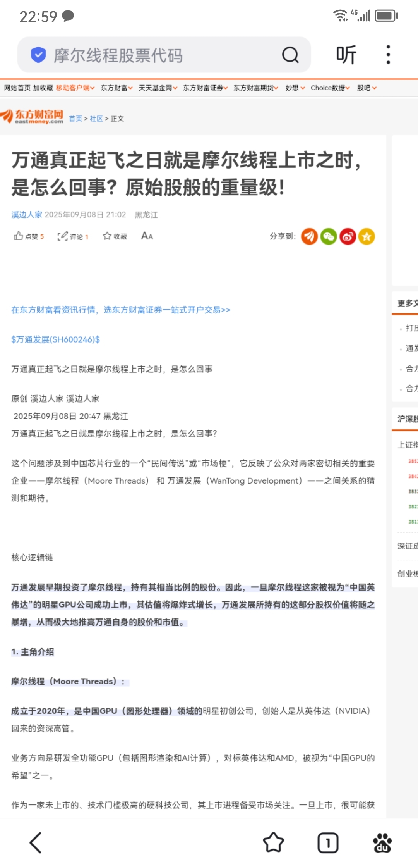Tap the chat bubble notification icon

point(68,16)
